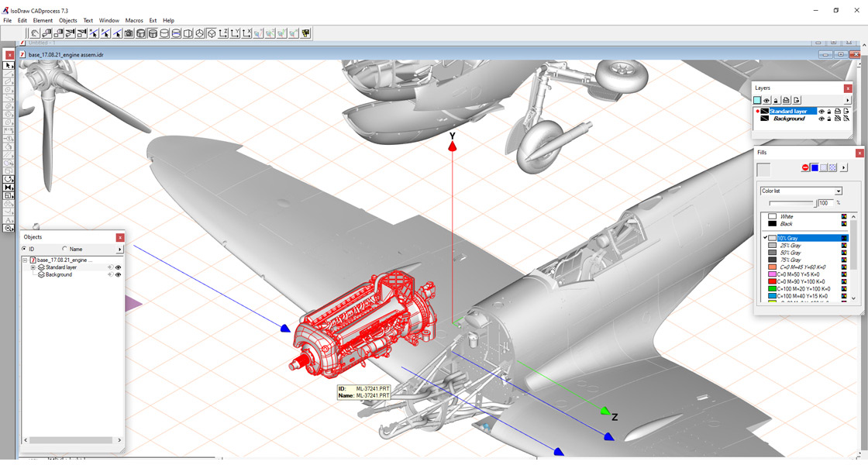Hide the Standard layer with its eye icon
The height and width of the screenshot is (465, 868).
821,112
